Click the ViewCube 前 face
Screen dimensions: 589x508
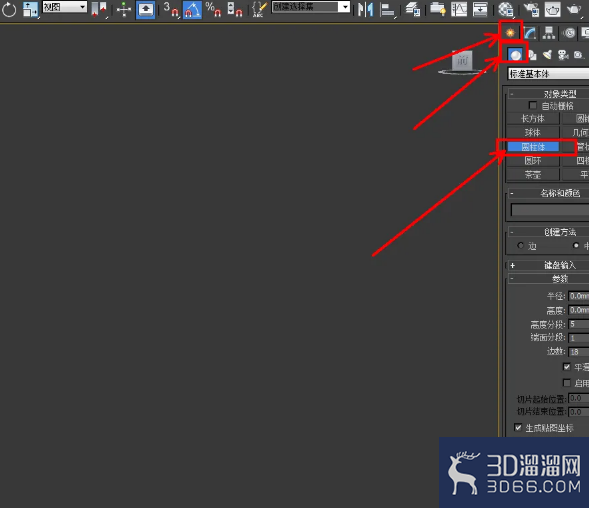(462, 60)
